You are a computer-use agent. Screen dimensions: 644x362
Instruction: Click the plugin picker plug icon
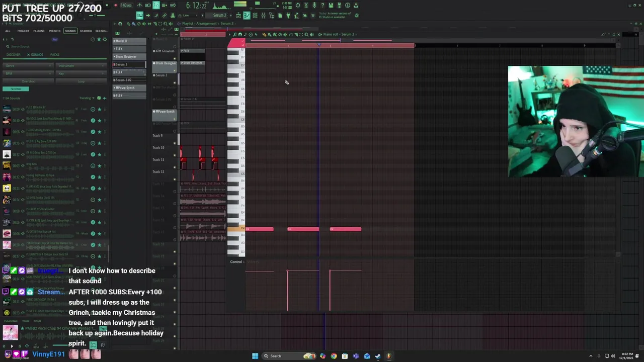pyautogui.click(x=288, y=15)
